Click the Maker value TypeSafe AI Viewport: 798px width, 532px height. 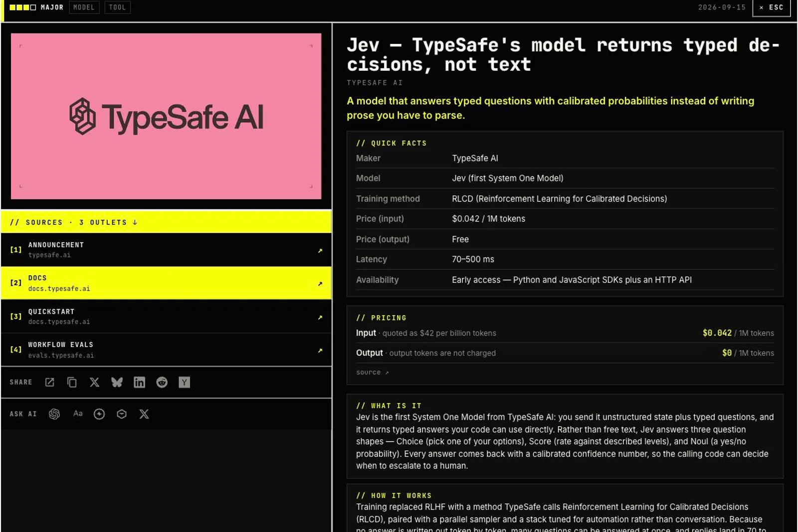pyautogui.click(x=475, y=158)
